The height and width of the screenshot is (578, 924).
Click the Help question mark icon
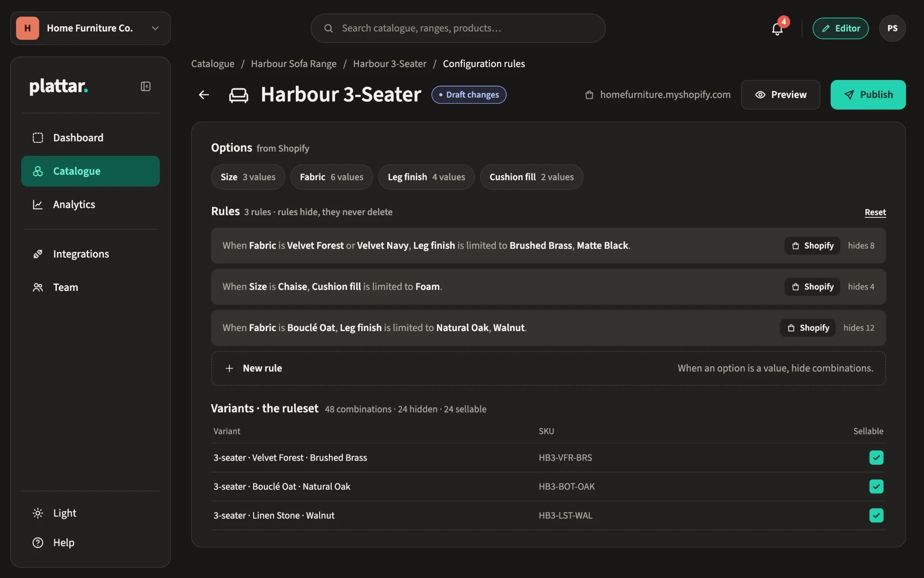38,542
